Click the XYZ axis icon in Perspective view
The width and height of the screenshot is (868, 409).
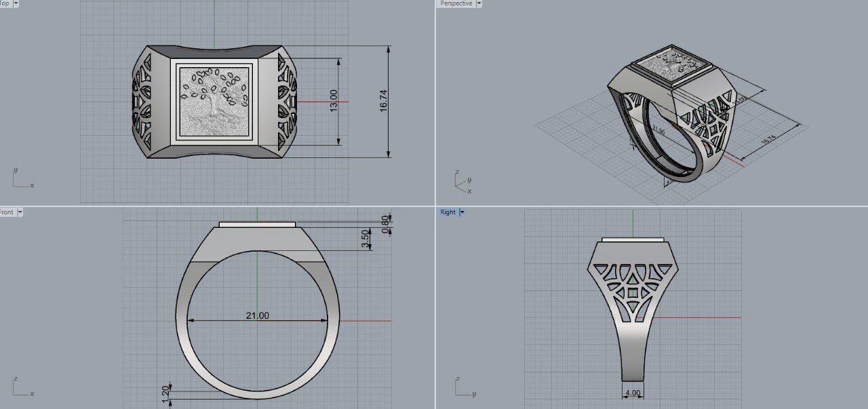click(462, 182)
